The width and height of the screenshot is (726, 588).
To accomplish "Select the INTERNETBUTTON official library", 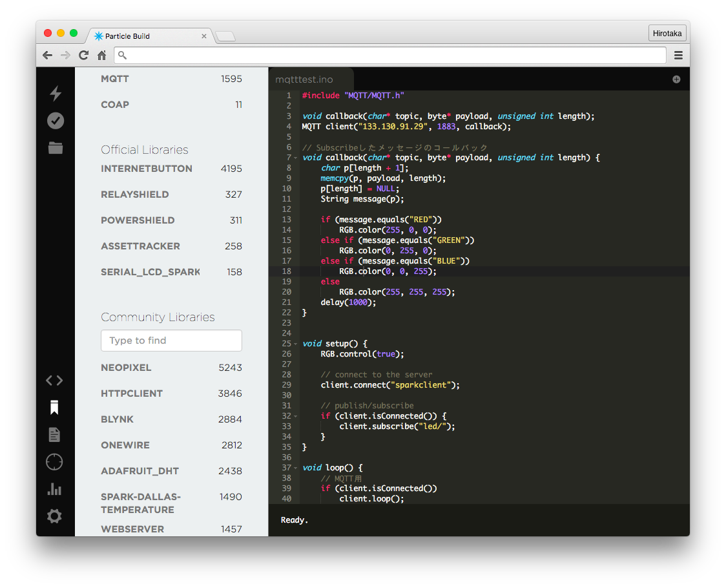I will [x=171, y=169].
